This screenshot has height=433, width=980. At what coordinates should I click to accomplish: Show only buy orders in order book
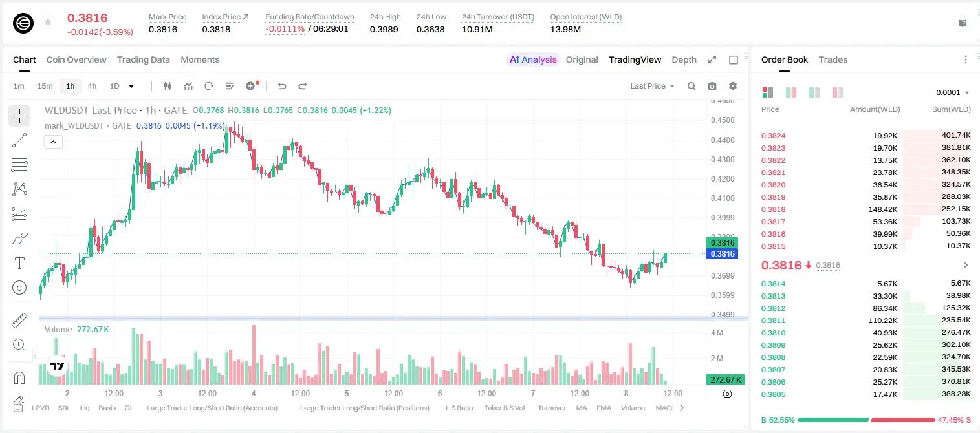point(814,92)
